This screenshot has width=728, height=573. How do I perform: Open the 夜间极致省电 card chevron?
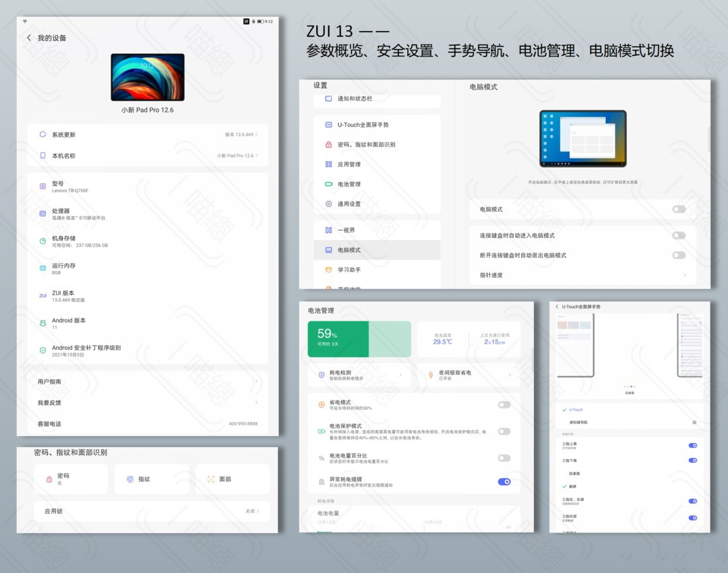[510, 375]
